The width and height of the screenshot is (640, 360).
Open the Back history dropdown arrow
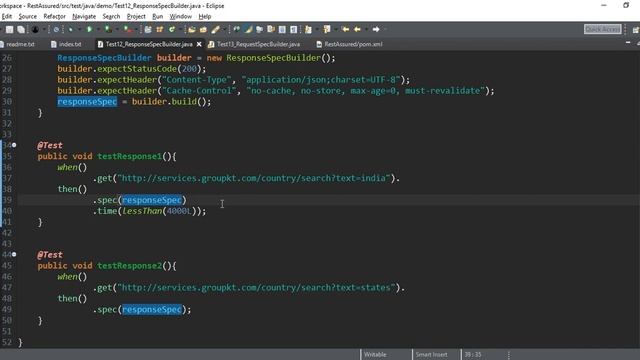[366, 29]
